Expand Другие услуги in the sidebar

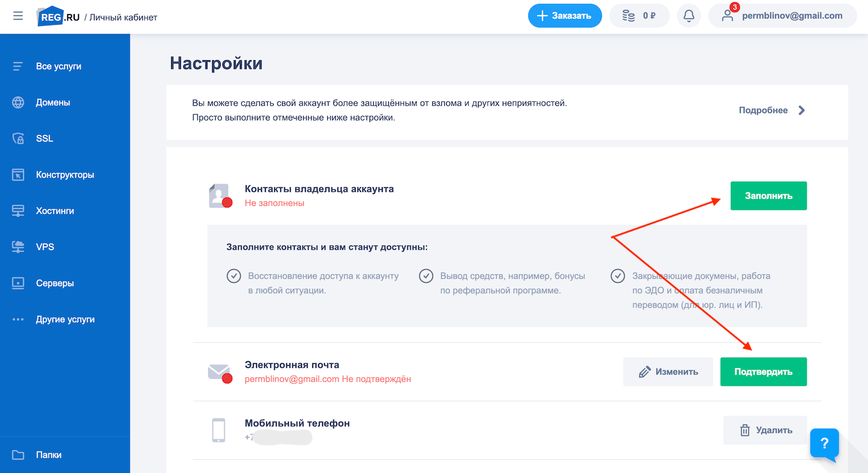(65, 319)
